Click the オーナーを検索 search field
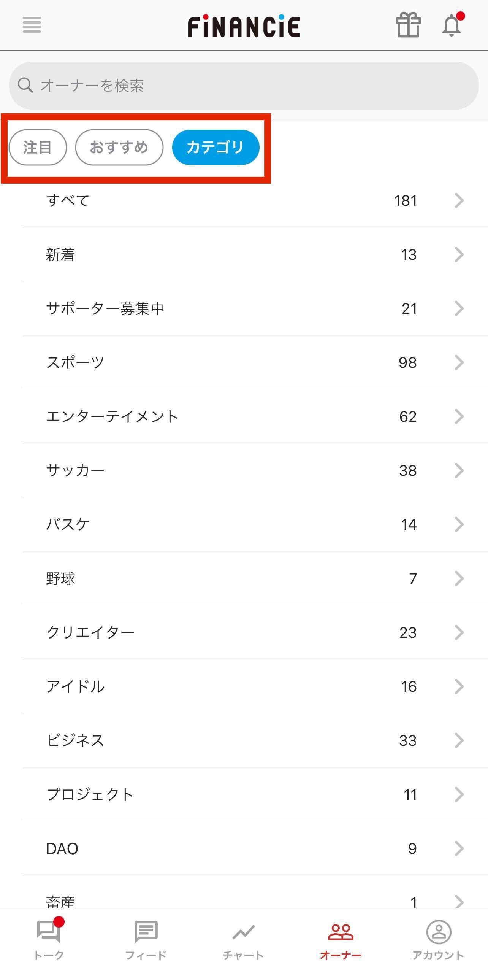The image size is (488, 980). tap(251, 86)
